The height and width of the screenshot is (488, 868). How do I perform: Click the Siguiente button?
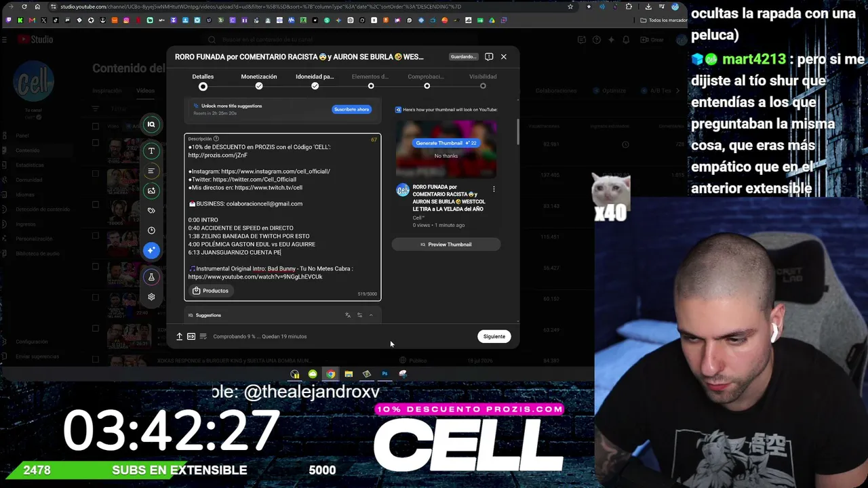coord(494,336)
